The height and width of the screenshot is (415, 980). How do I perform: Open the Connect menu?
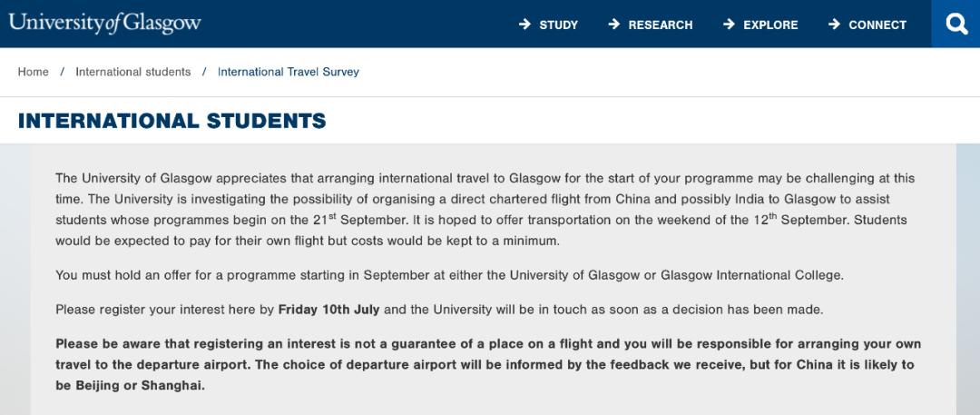click(x=877, y=25)
